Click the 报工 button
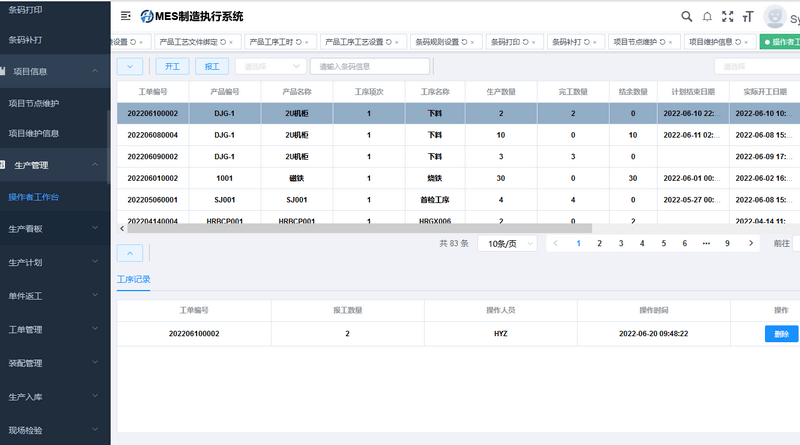 click(212, 66)
